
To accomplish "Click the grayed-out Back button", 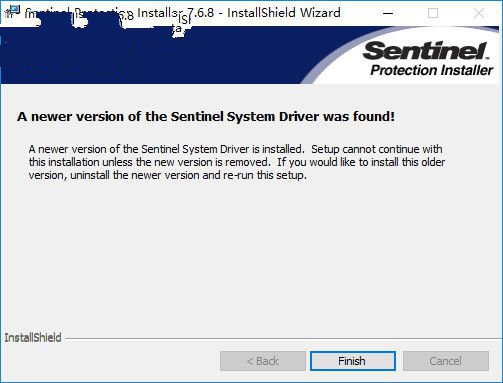I will [263, 361].
